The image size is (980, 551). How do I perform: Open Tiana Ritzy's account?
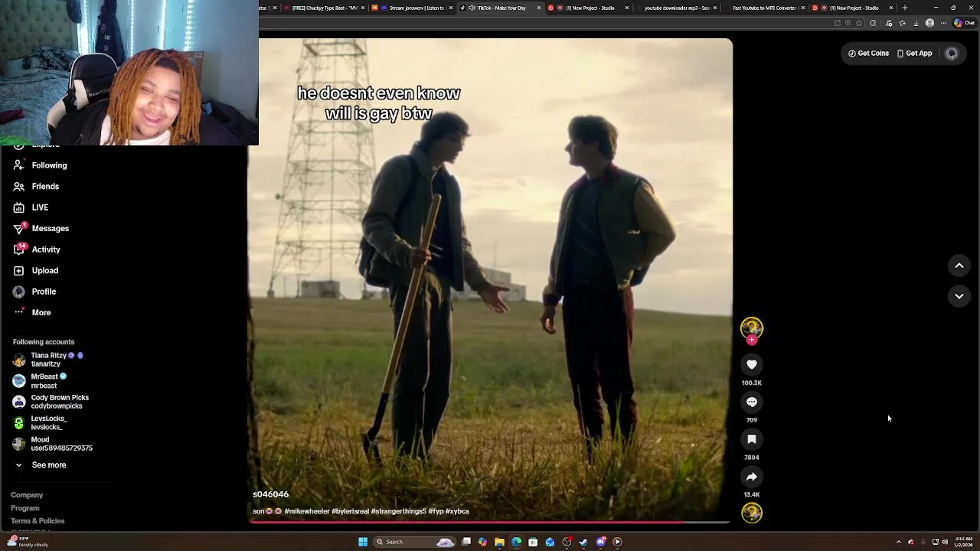47,360
